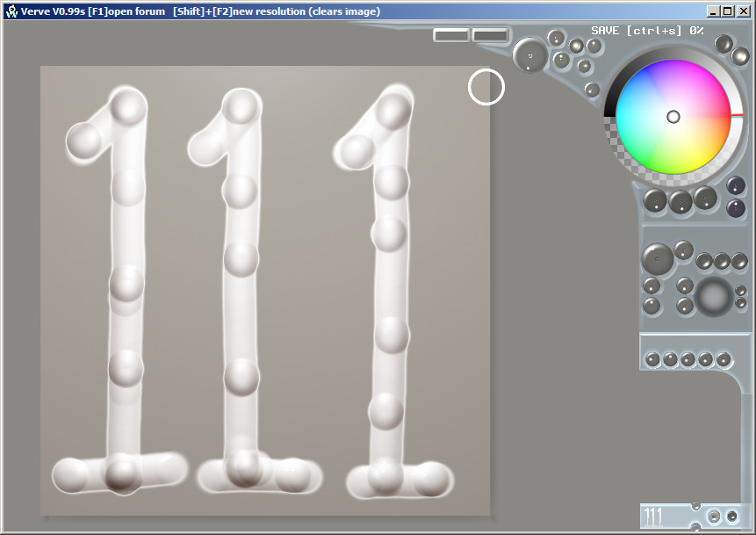Click the second knob in the five-knob row
Screen dimensions: 756x535
(670, 359)
